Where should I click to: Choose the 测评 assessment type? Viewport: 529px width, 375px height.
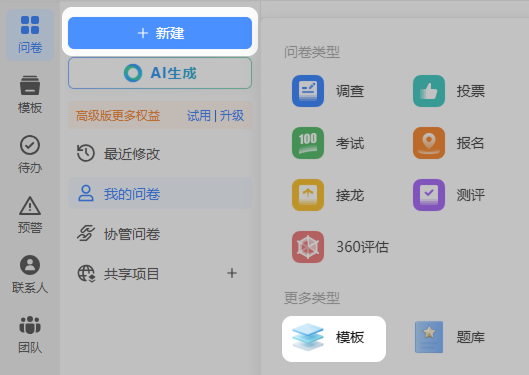[x=449, y=195]
